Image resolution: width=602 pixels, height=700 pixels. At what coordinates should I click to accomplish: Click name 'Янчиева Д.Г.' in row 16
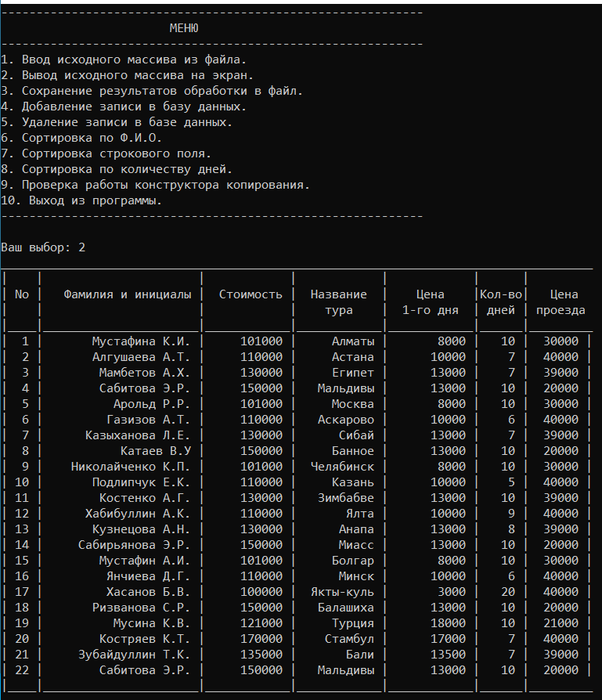click(148, 576)
